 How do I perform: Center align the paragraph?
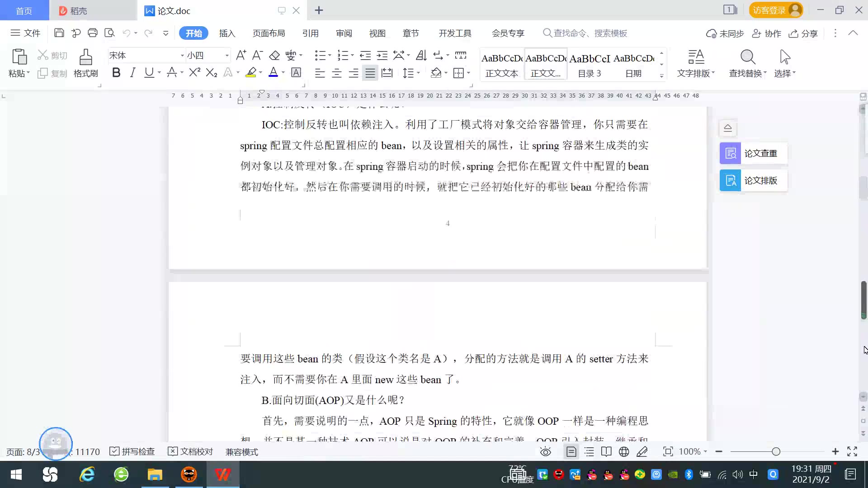336,73
